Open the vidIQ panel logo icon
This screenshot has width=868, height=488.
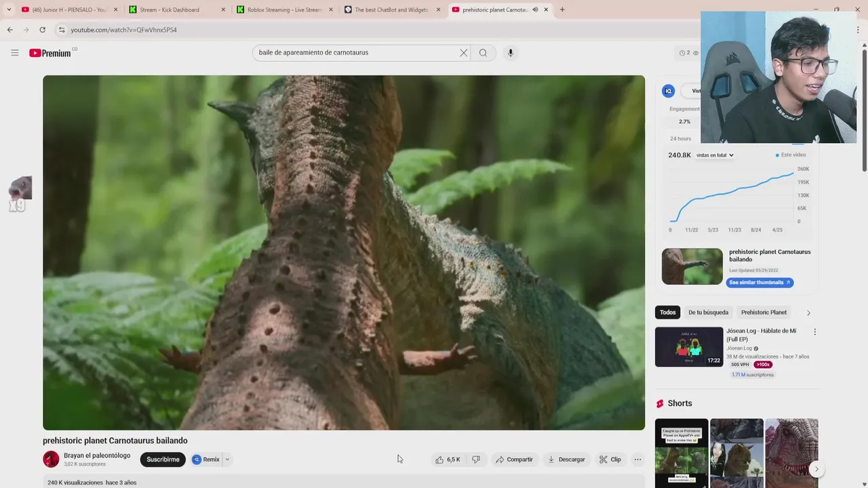[669, 91]
